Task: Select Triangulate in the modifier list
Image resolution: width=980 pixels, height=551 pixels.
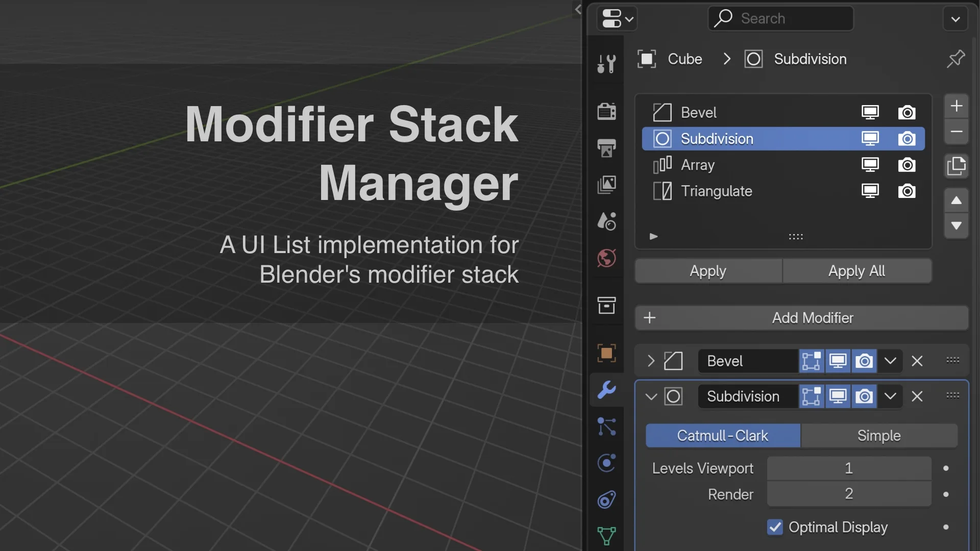Action: pos(783,191)
